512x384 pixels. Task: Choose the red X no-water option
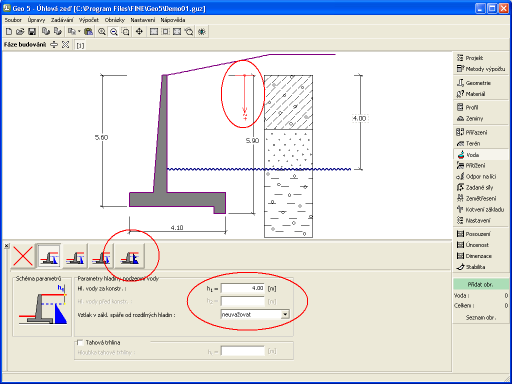23,256
